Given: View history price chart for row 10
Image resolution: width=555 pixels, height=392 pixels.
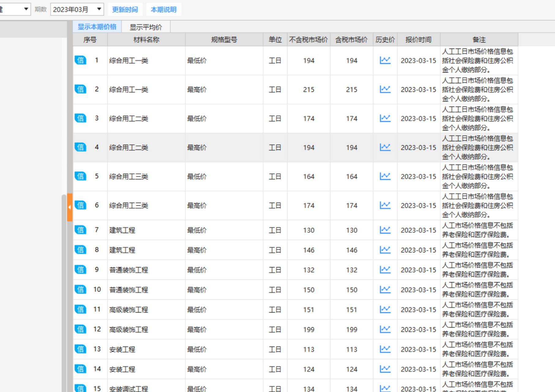Looking at the screenshot, I should [x=385, y=289].
